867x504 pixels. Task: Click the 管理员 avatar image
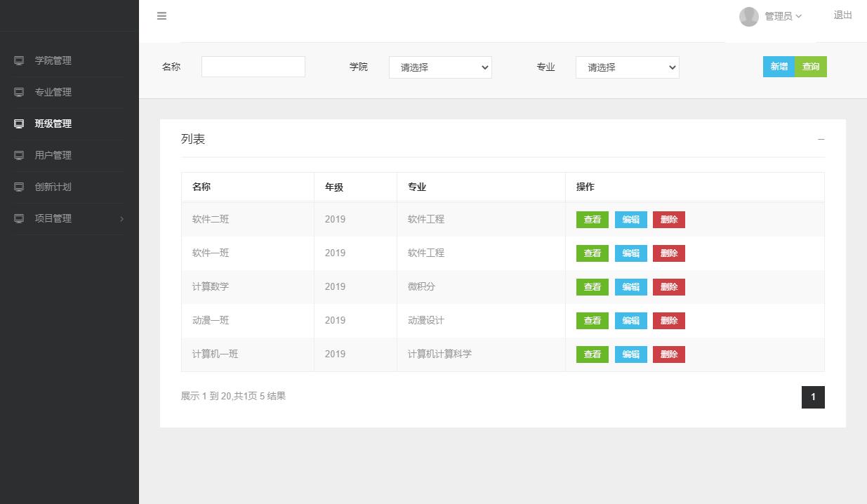coord(749,16)
